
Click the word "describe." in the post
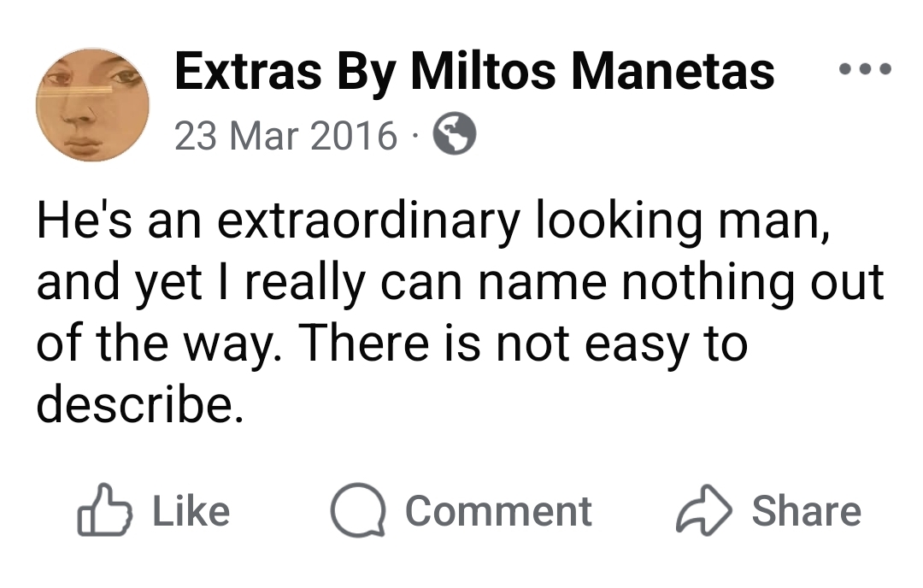(x=133, y=405)
